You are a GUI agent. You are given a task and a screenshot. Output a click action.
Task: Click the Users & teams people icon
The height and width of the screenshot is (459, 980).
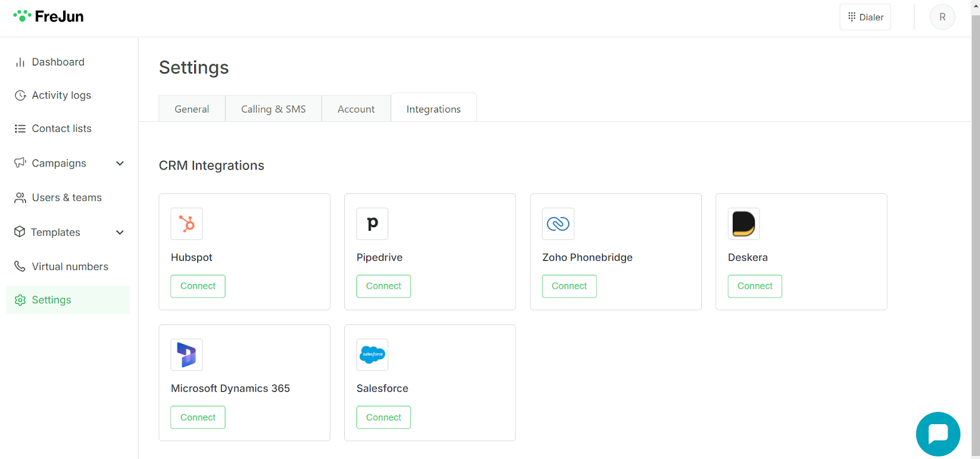click(x=20, y=198)
